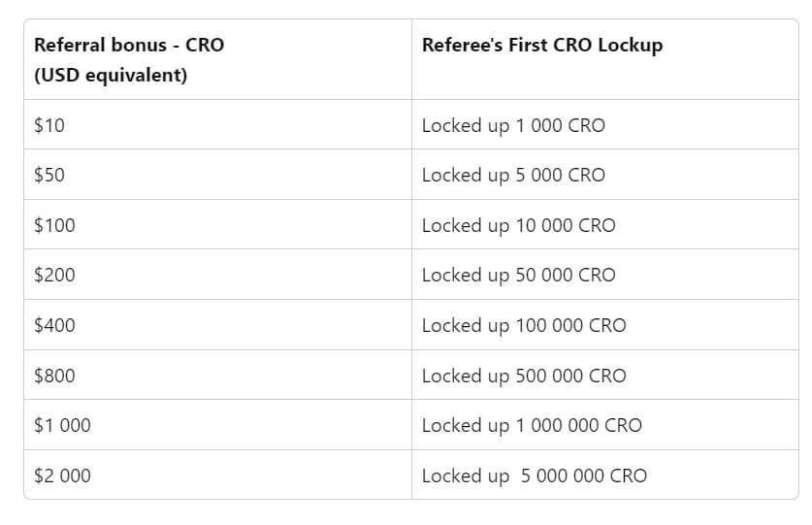The image size is (812, 525).
Task: Pick the $800 referral bonus cell
Action: [x=54, y=376]
